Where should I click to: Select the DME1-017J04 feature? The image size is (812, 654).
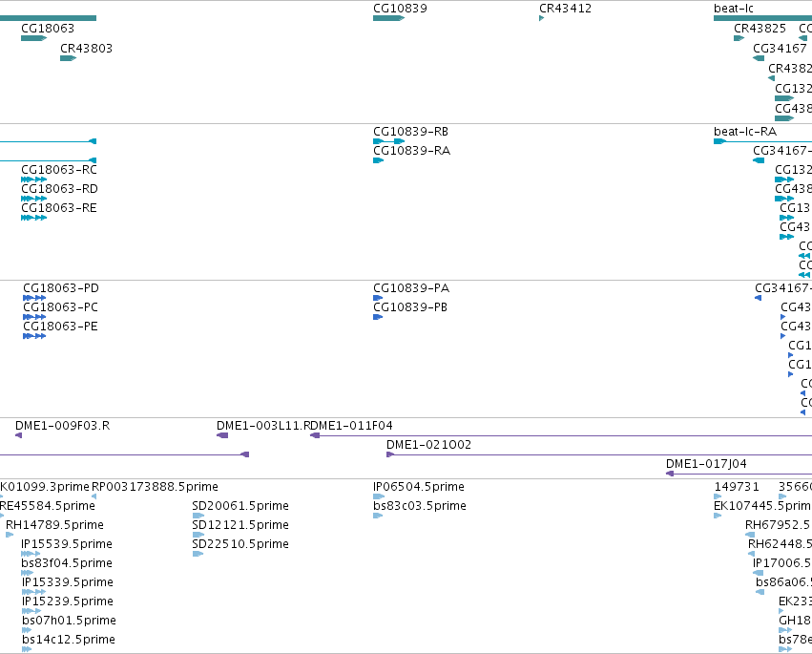coord(706,464)
